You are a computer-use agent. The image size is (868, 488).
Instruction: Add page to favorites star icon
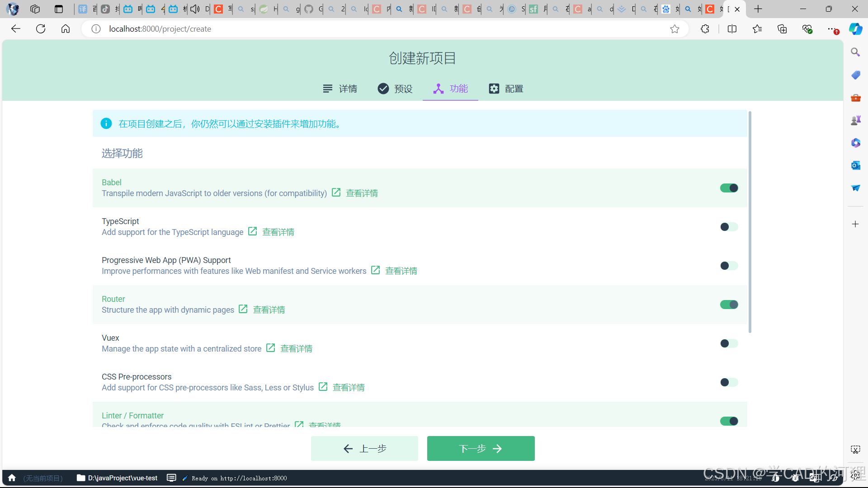[x=675, y=29]
